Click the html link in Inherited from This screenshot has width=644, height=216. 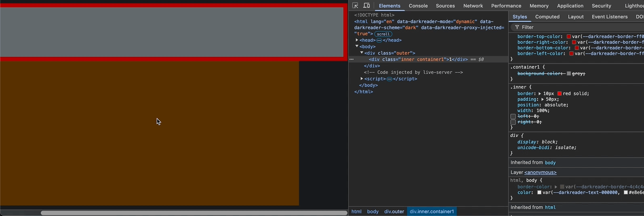[550, 208]
